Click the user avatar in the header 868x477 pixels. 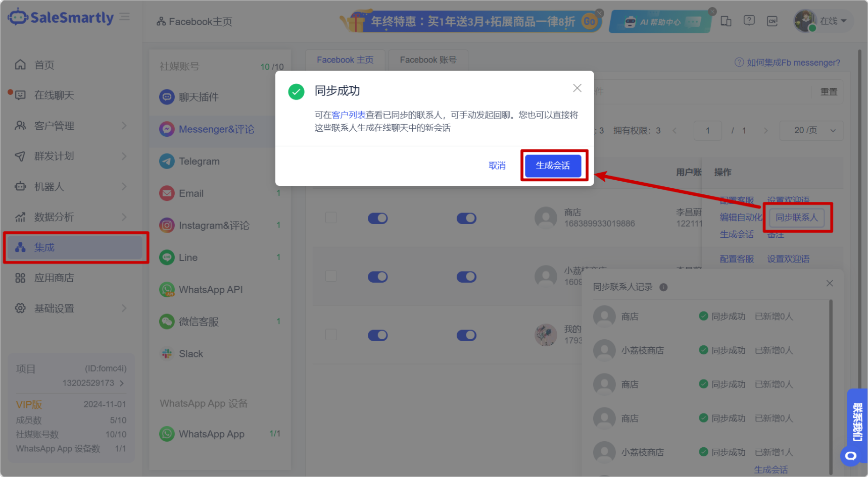tap(805, 21)
